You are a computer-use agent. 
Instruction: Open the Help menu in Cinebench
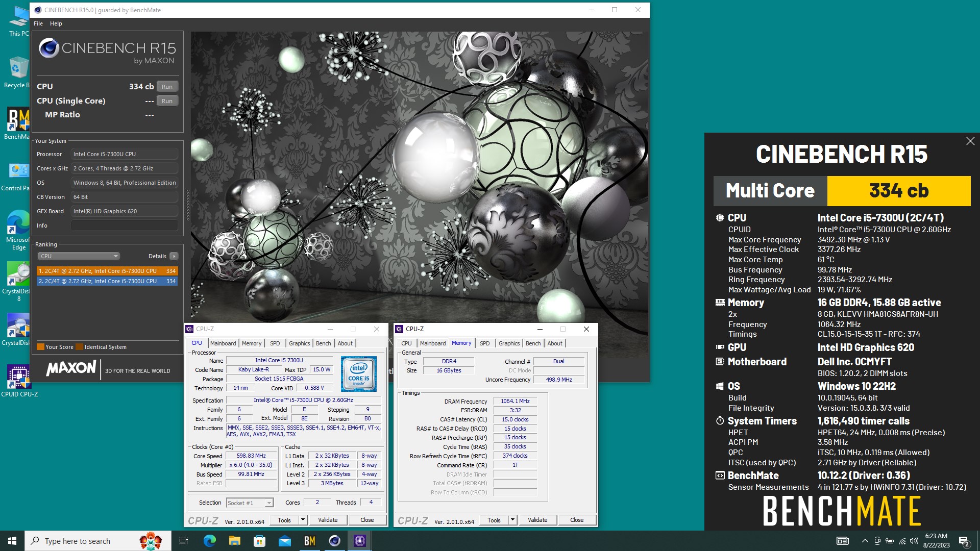coord(56,23)
